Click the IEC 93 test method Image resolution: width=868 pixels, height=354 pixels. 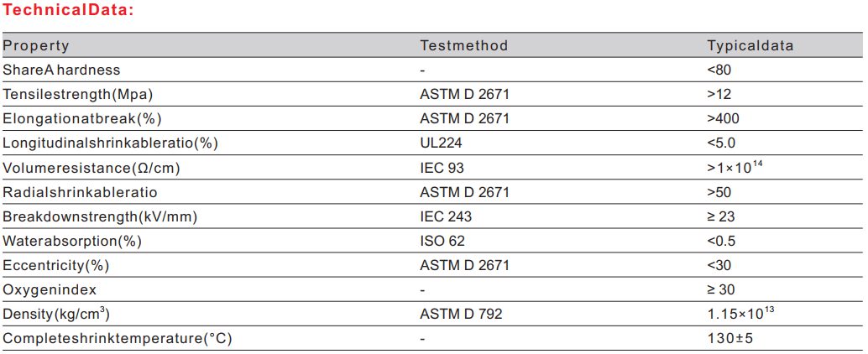pyautogui.click(x=442, y=169)
